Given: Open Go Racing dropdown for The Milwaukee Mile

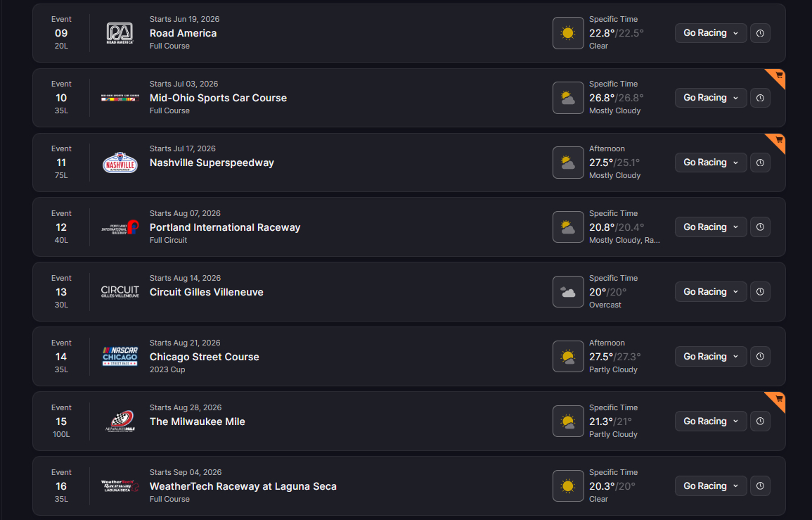Looking at the screenshot, I should point(711,421).
